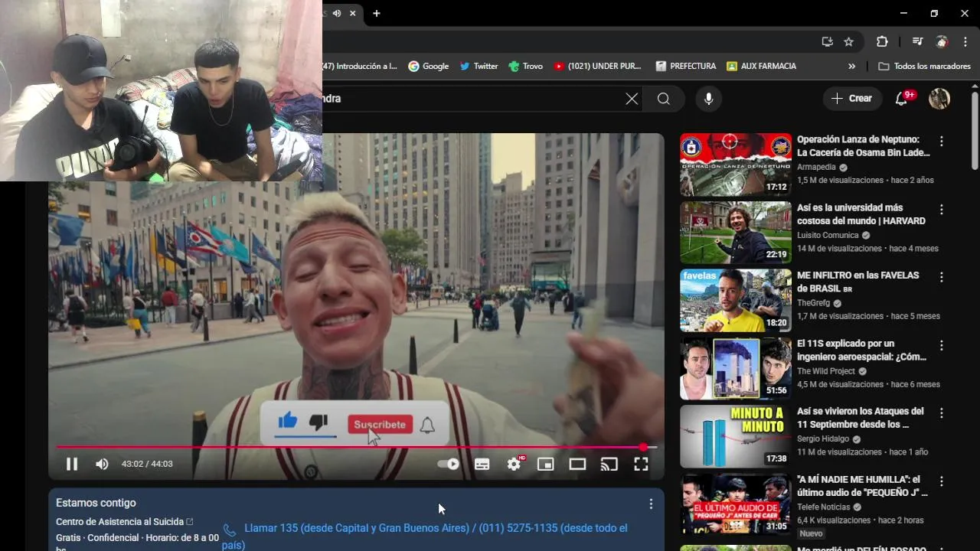980x551 pixels.
Task: Open the PEQUEÑO J audio video title
Action: coord(863,486)
